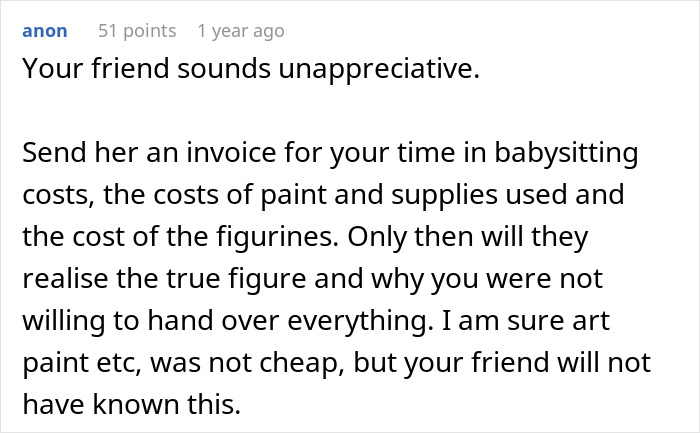Image resolution: width=700 pixels, height=433 pixels.
Task: Click the words 'Send her' starting second paragraph
Action: pyautogui.click(x=65, y=156)
